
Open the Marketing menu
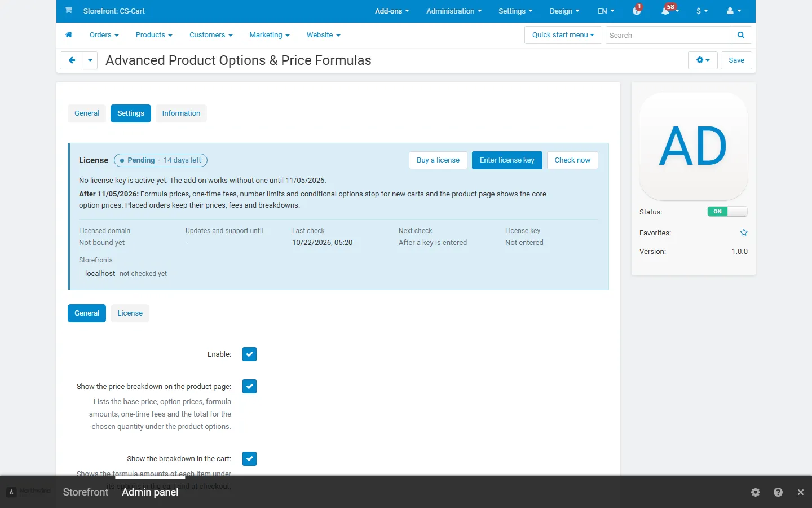pyautogui.click(x=270, y=35)
